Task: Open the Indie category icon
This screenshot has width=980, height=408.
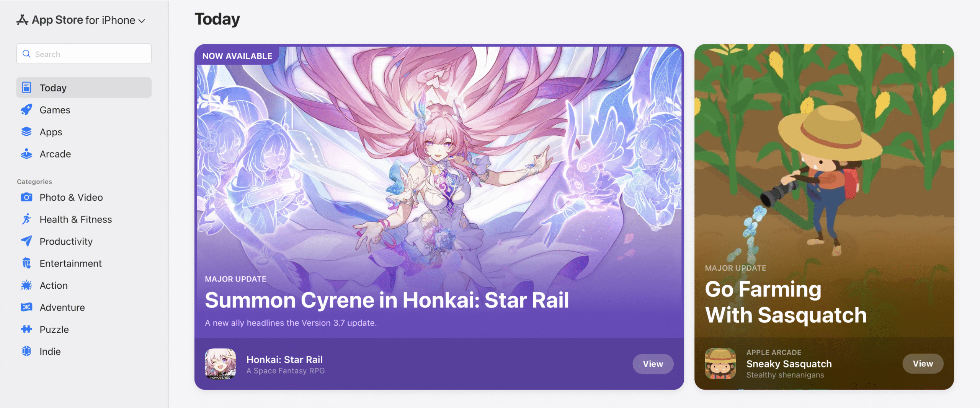Action: (x=26, y=351)
